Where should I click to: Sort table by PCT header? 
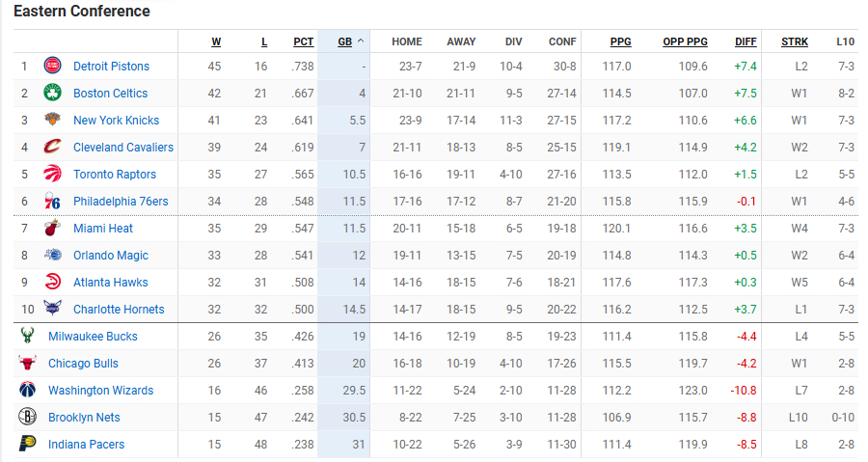[304, 41]
